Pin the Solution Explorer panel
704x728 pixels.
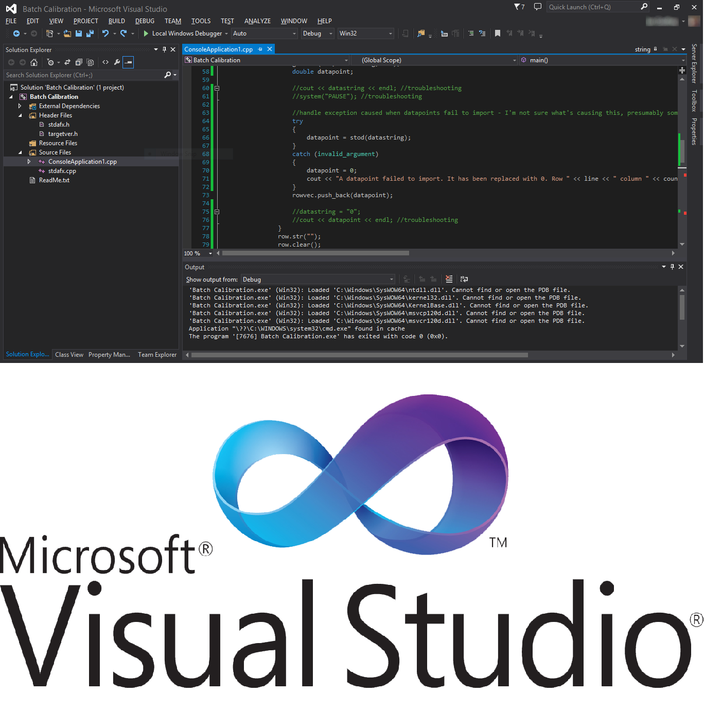164,49
